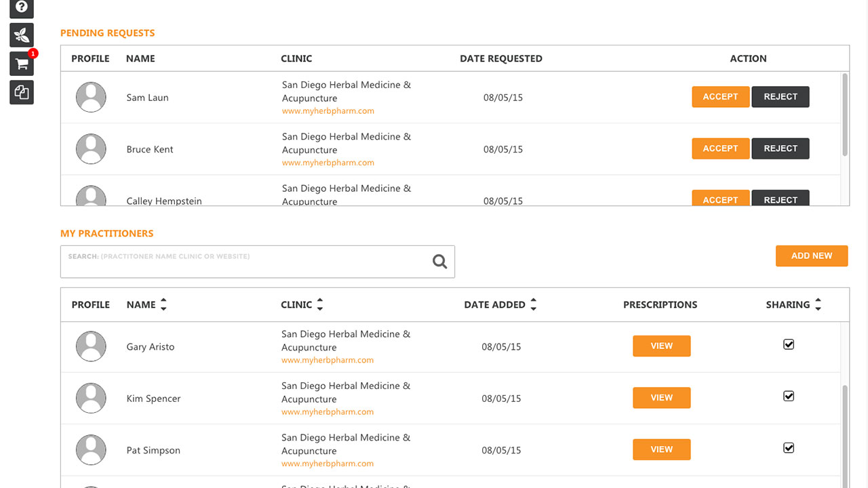Open the documents copy sidebar icon
The width and height of the screenshot is (868, 488).
(x=22, y=92)
